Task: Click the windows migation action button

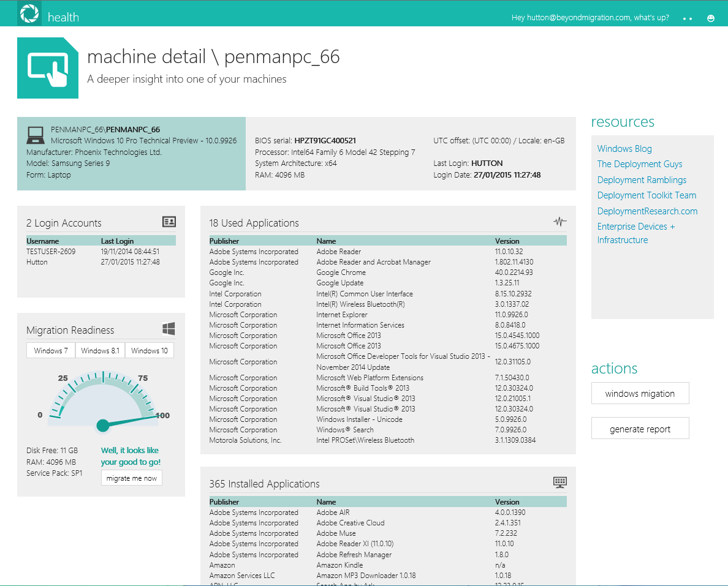Action: click(640, 394)
